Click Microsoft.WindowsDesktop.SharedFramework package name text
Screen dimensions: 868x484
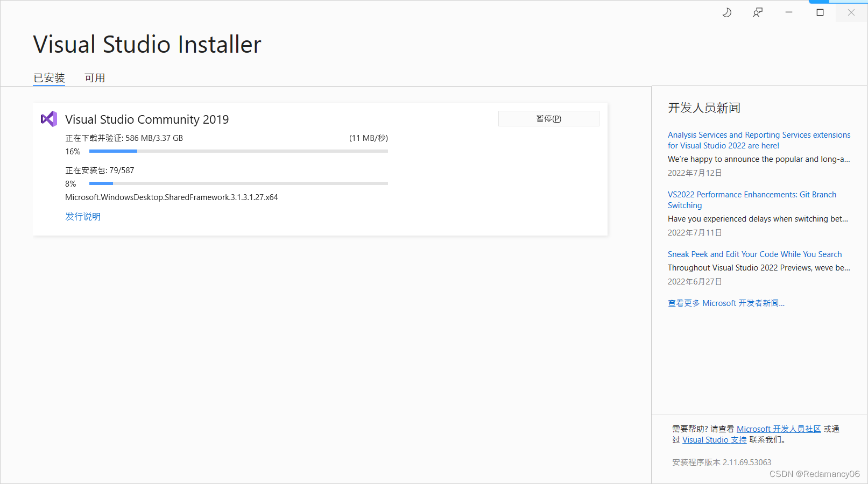pos(172,197)
